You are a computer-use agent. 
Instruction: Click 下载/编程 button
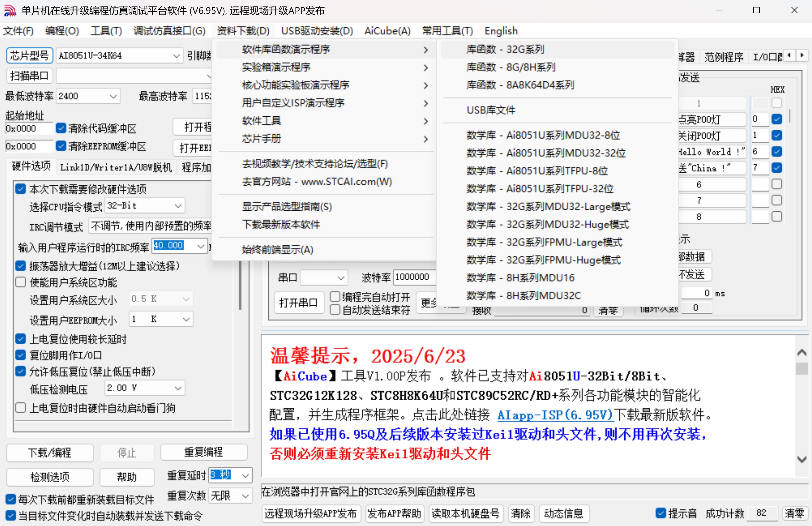point(50,453)
